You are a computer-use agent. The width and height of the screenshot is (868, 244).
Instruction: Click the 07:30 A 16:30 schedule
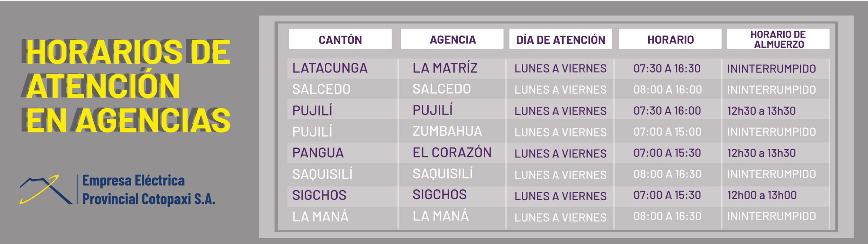point(667,68)
